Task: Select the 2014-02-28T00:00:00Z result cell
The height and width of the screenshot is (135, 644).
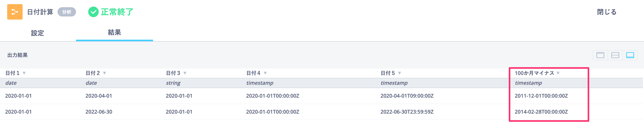Action: click(x=541, y=112)
